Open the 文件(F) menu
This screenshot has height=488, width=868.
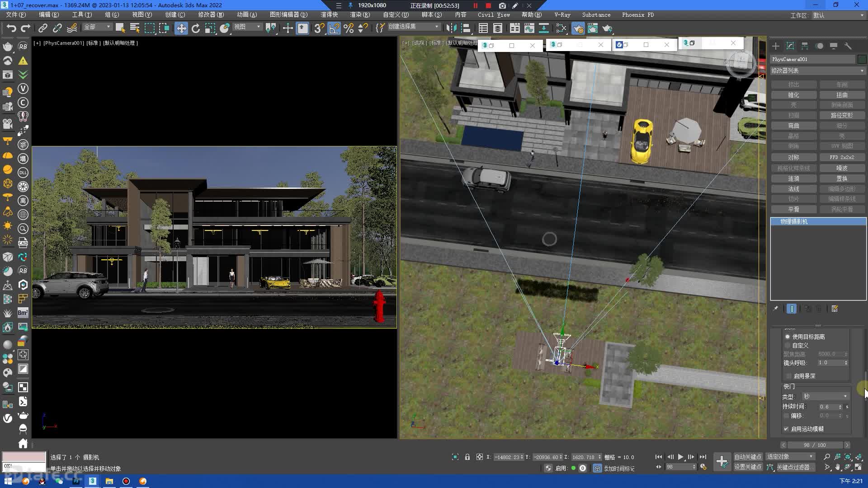[x=16, y=15]
